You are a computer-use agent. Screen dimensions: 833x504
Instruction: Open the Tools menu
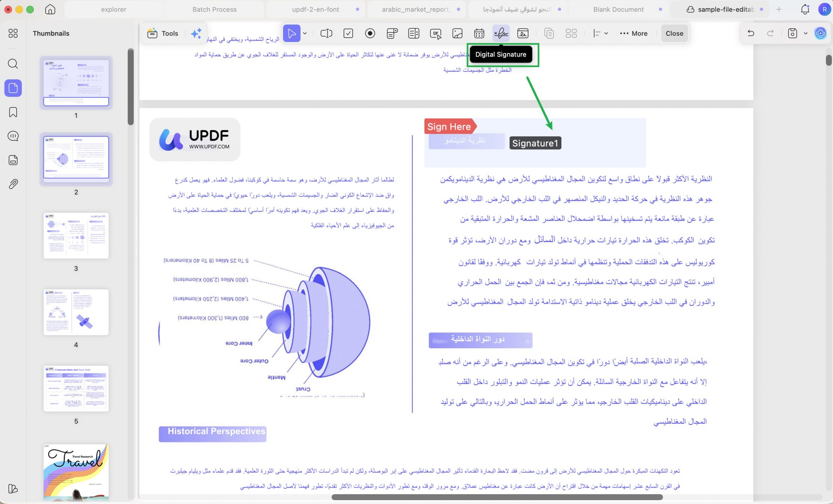[x=163, y=33]
